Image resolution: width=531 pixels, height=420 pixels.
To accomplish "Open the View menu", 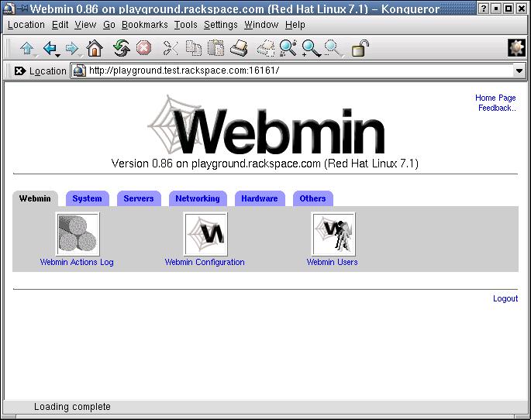I will (x=85, y=25).
